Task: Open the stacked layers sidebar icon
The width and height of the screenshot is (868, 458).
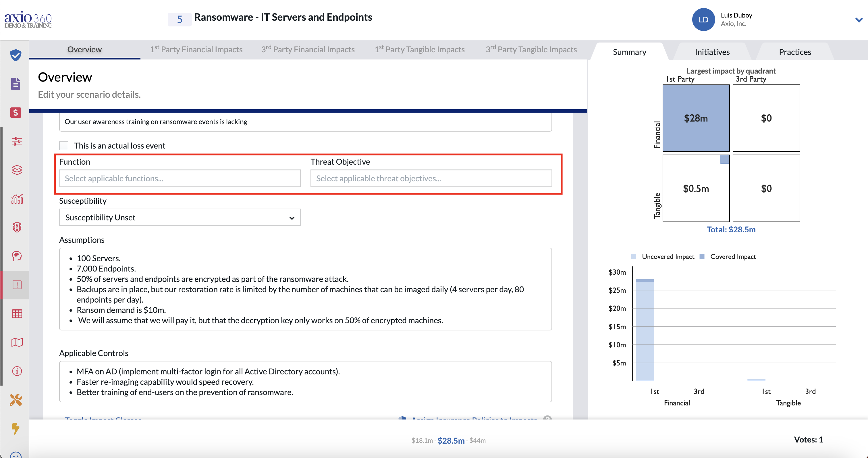Action: point(17,170)
